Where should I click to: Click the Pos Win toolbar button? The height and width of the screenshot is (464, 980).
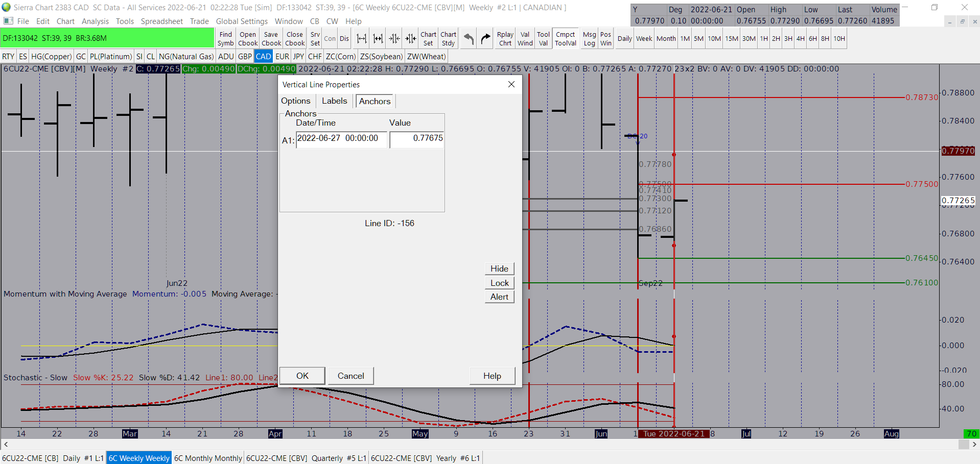pyautogui.click(x=605, y=39)
